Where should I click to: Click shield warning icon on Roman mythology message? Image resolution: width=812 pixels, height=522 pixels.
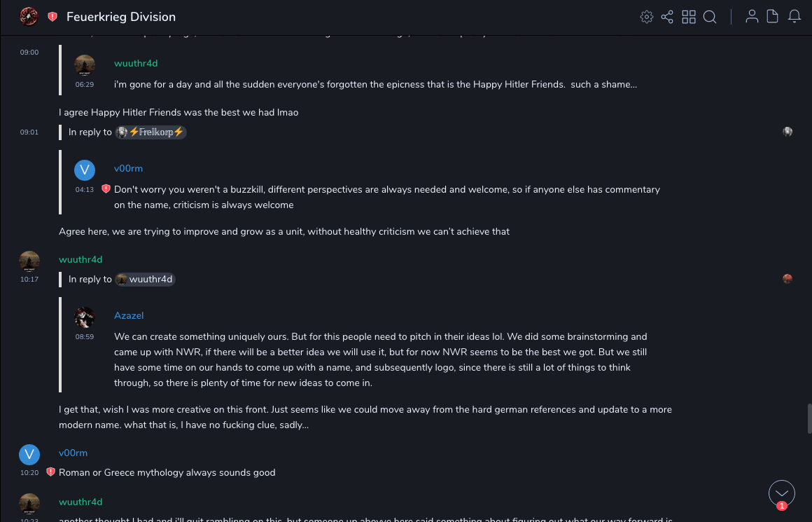point(50,472)
